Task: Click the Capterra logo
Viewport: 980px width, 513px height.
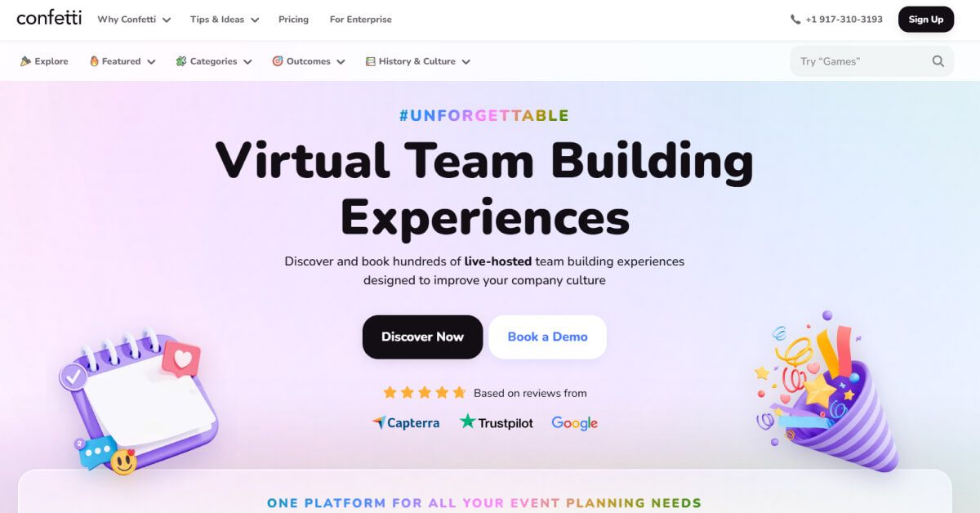Action: (406, 422)
